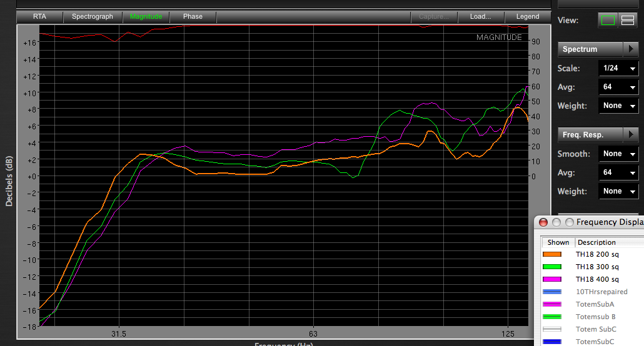Click the Load... button

(481, 17)
